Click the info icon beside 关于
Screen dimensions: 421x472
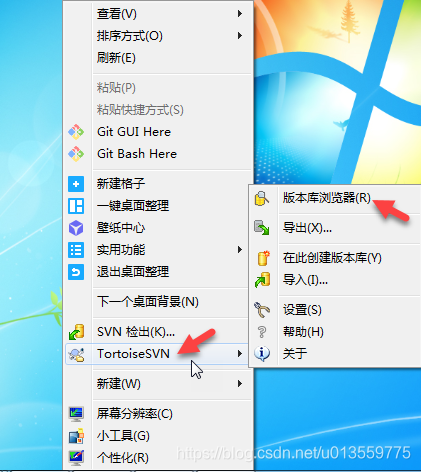262,354
